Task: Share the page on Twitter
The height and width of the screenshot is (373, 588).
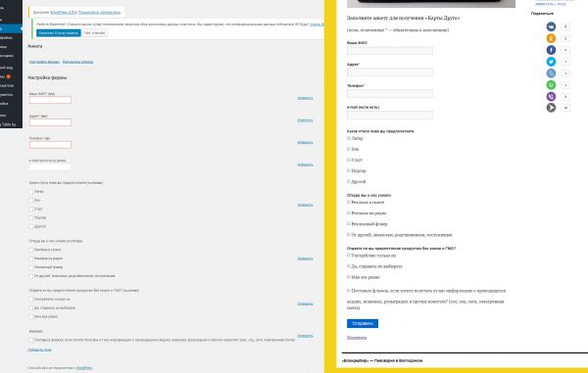Action: (551, 62)
